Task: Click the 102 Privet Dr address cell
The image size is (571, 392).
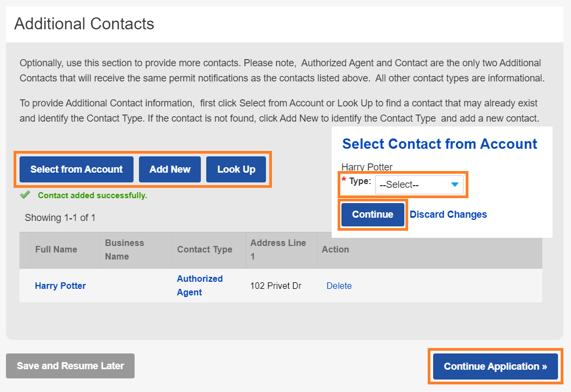Action: [x=276, y=286]
